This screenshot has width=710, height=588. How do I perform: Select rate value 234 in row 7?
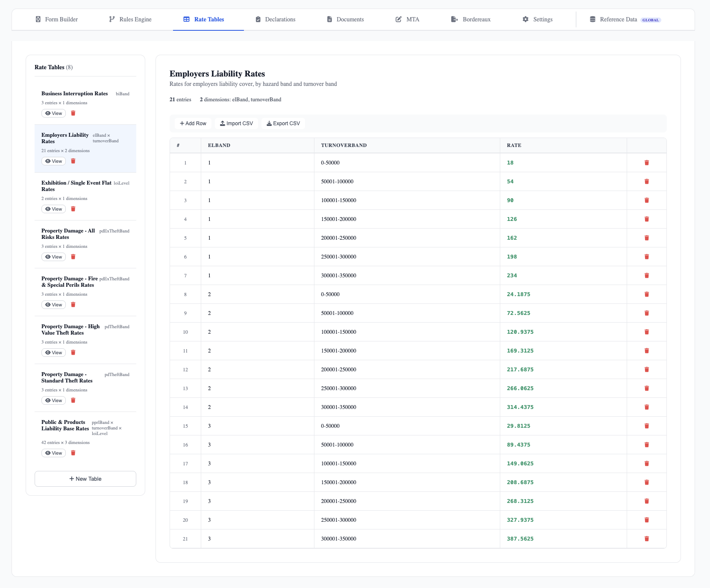click(x=512, y=276)
